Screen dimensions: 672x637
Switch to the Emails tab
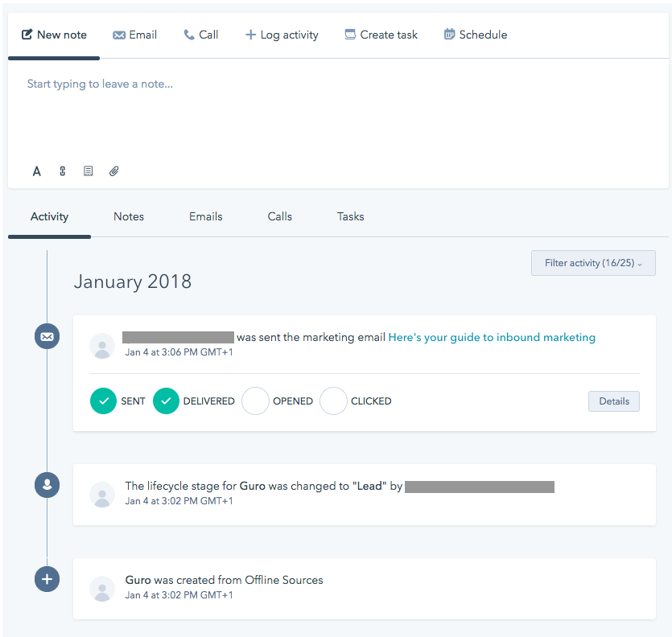pyautogui.click(x=205, y=216)
